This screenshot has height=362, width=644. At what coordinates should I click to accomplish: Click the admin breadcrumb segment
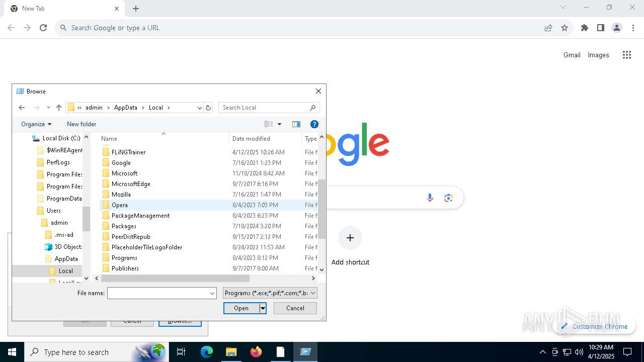[x=94, y=108]
